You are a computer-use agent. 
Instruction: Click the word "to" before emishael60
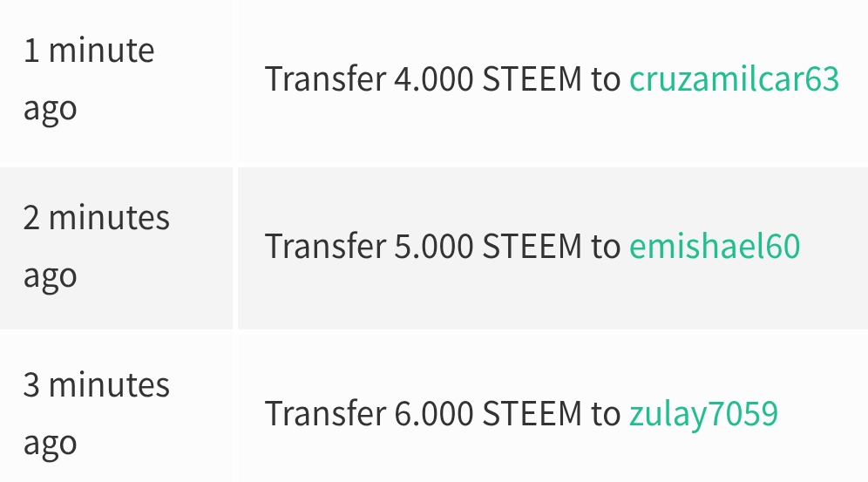click(606, 247)
